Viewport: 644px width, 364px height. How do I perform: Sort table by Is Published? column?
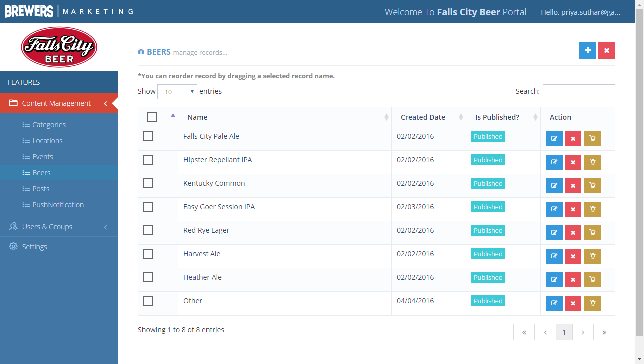503,117
